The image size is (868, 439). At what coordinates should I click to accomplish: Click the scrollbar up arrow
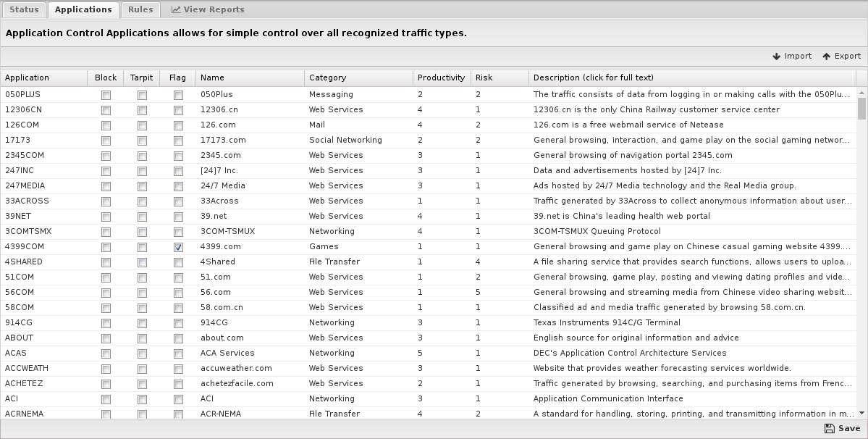(x=861, y=93)
